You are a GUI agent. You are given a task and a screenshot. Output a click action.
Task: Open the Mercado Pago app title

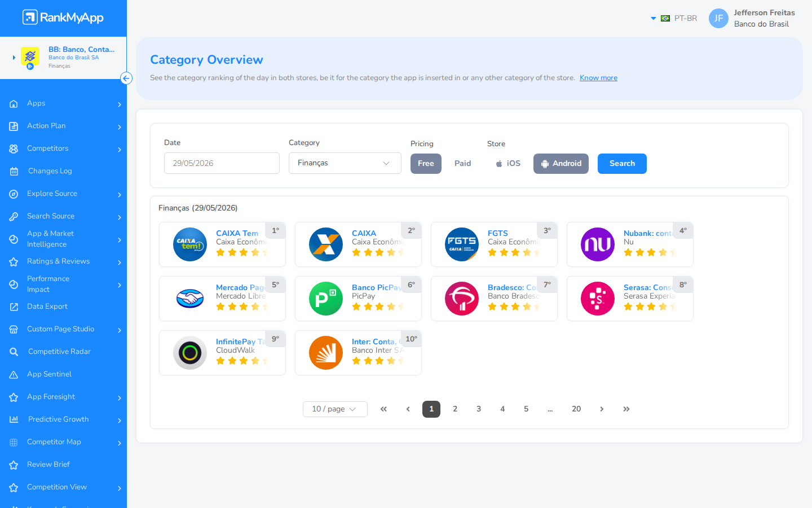coord(241,287)
